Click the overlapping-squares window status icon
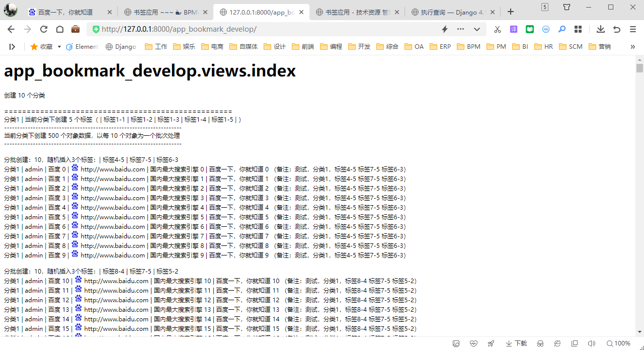Image resolution: width=644 pixels, height=350 pixels. coord(575,343)
